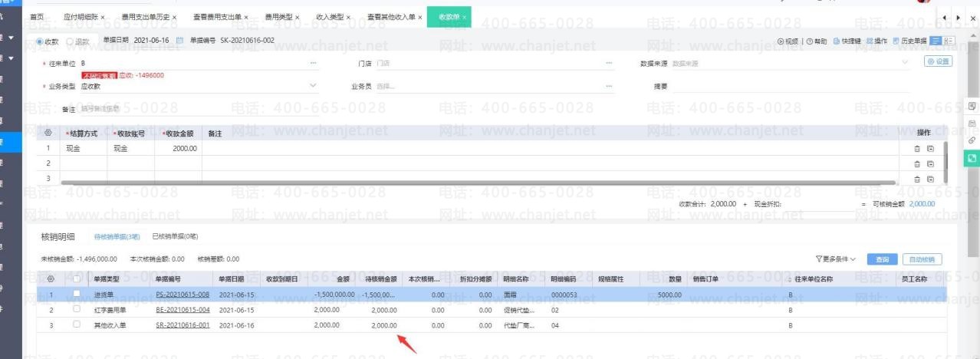This screenshot has width=980, height=359.
Task: Click the 收款金额 cell showing 2000.00
Action: [178, 150]
